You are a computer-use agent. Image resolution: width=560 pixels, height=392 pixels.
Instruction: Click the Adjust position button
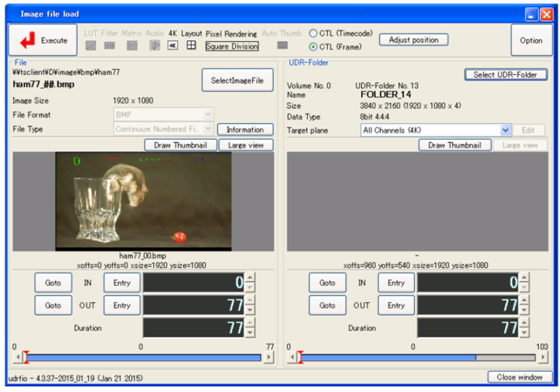(413, 40)
